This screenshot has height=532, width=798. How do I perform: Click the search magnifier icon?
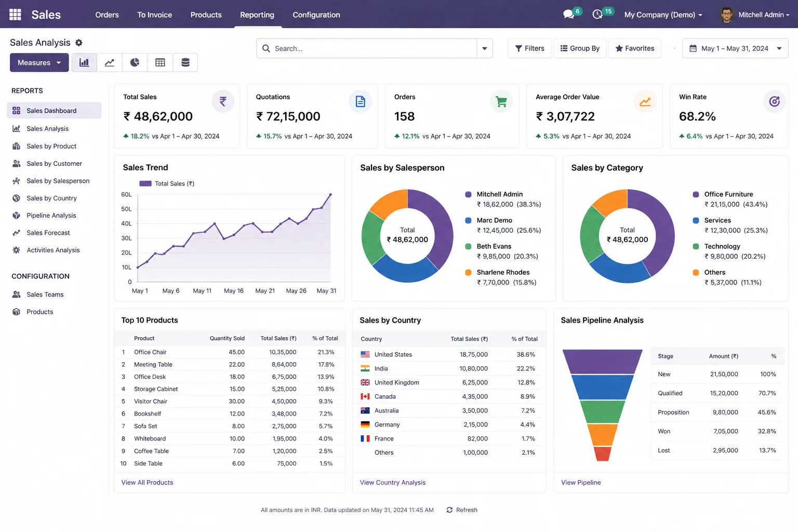pyautogui.click(x=266, y=48)
